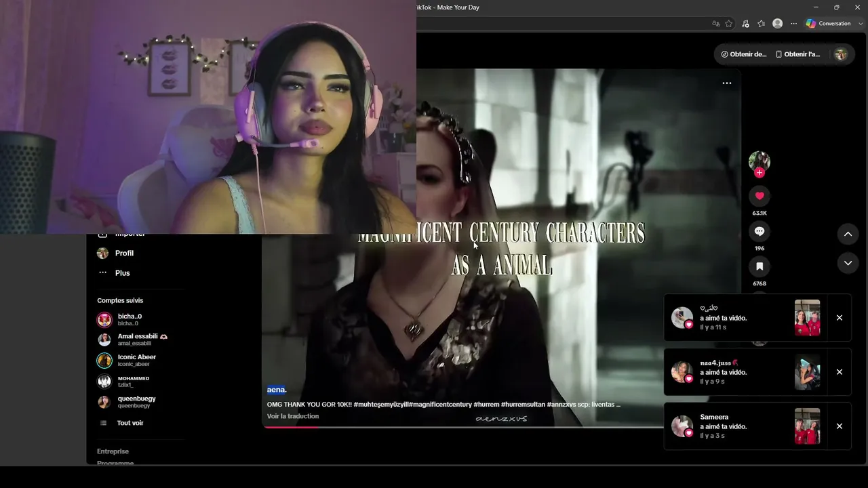Viewport: 868px width, 488px height.
Task: Open the translate page icon in address bar
Action: pos(716,24)
